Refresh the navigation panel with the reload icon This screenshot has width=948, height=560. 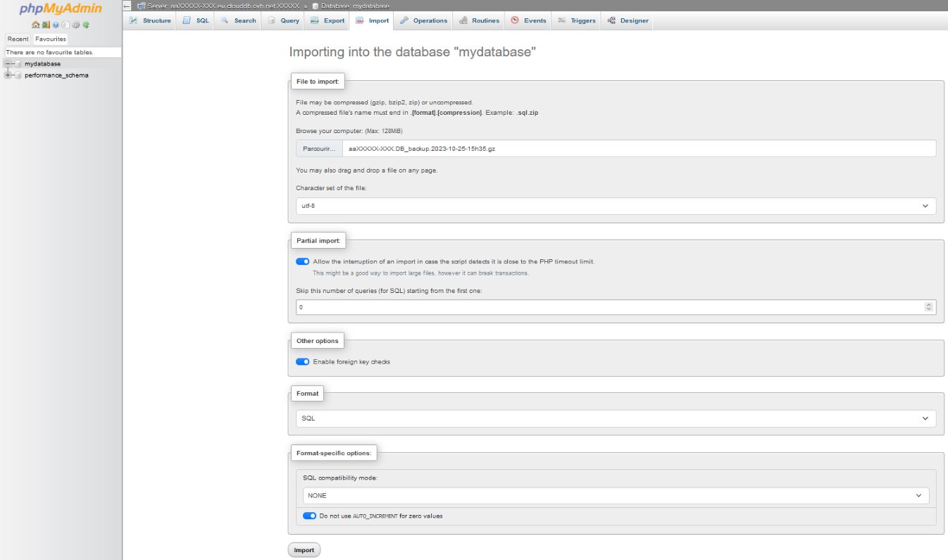pos(86,25)
